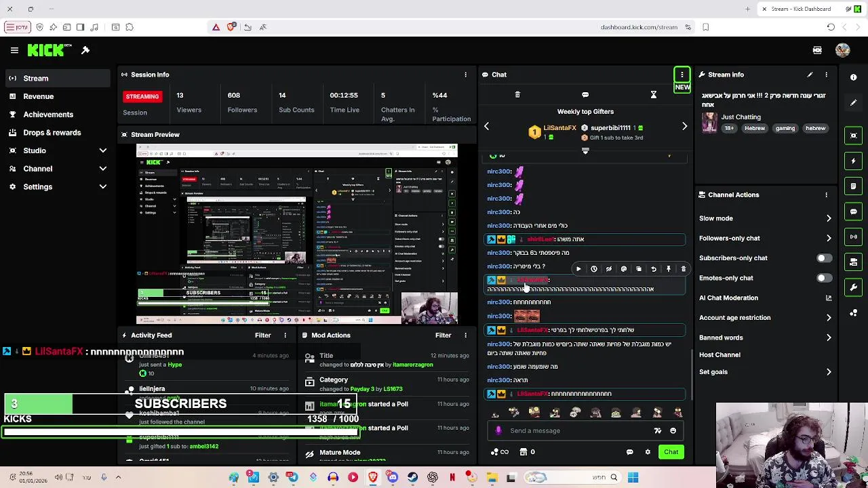Click the timeout clock icon in message toolbar

(593, 269)
